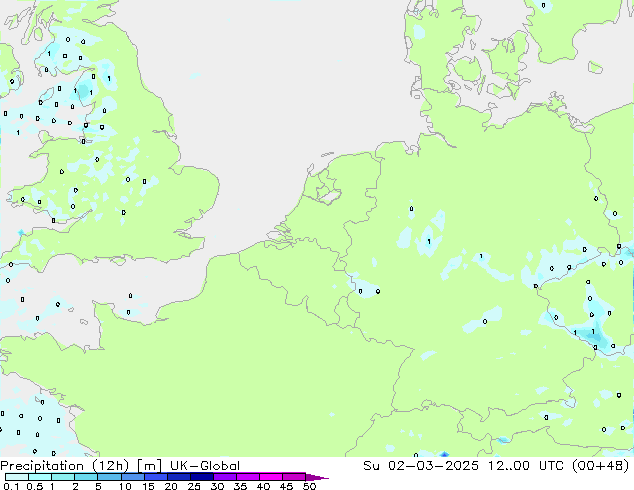
Task: Click the 1–2 legend color swatch
Action: pos(63,477)
